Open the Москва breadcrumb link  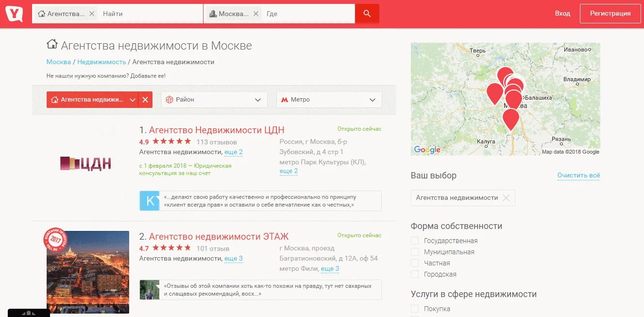tap(59, 62)
